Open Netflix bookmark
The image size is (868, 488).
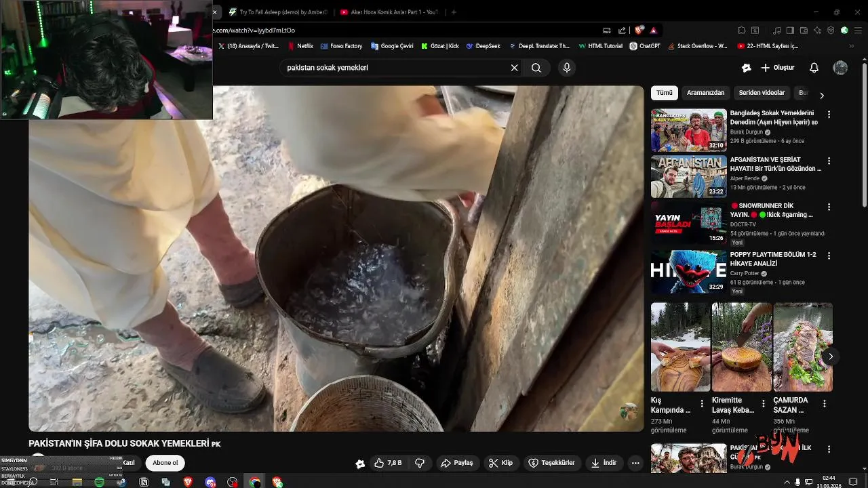tap(300, 46)
